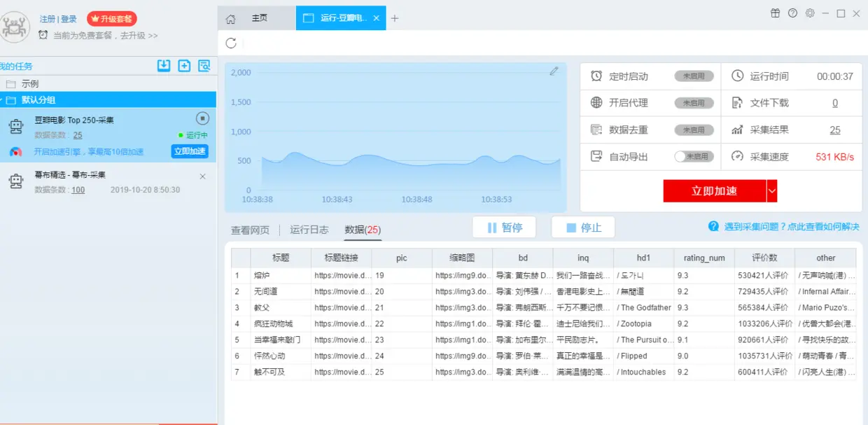This screenshot has width=868, height=425.
Task: Click the robot icon of 豆瓣电影 Top 250-采集
Action: (15, 126)
